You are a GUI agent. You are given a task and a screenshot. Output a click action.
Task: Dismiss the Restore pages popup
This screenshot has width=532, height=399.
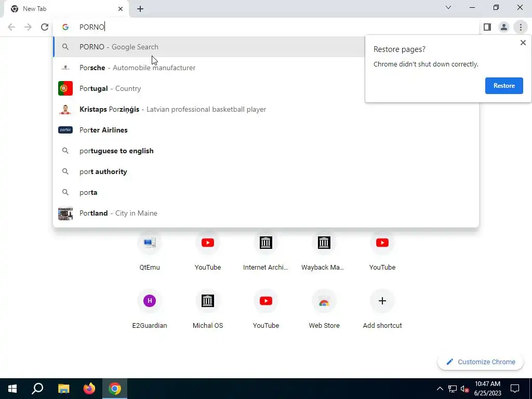523,43
